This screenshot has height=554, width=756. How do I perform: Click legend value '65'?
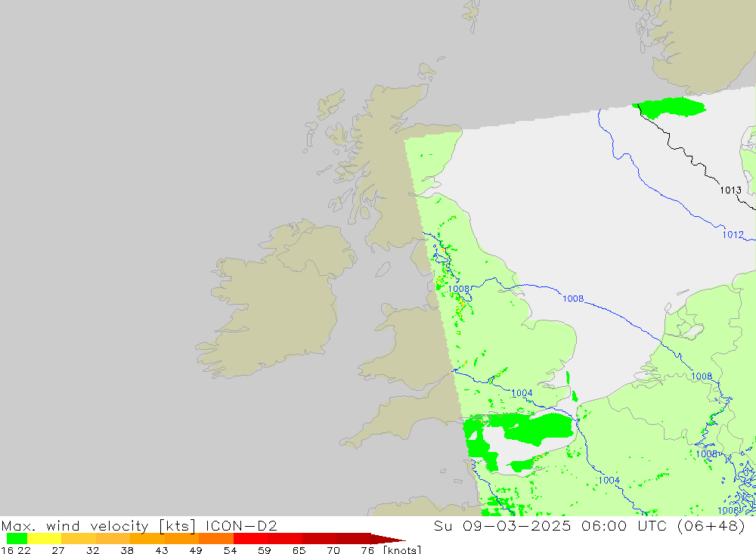(299, 550)
